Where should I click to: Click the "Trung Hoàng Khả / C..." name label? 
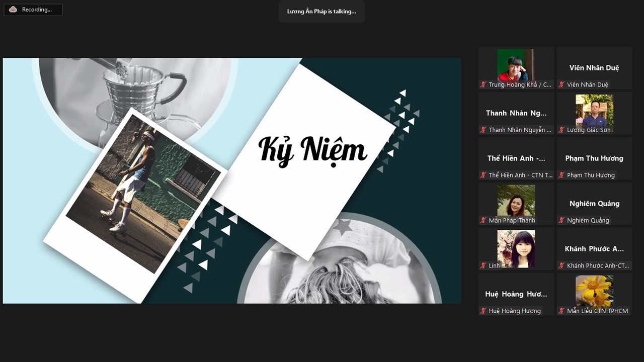click(x=520, y=84)
